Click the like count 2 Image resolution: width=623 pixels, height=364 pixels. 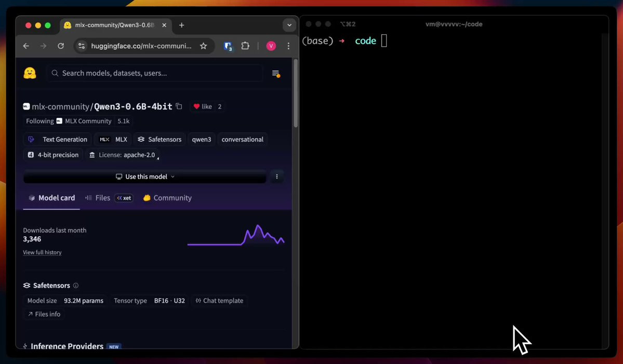[x=220, y=106]
